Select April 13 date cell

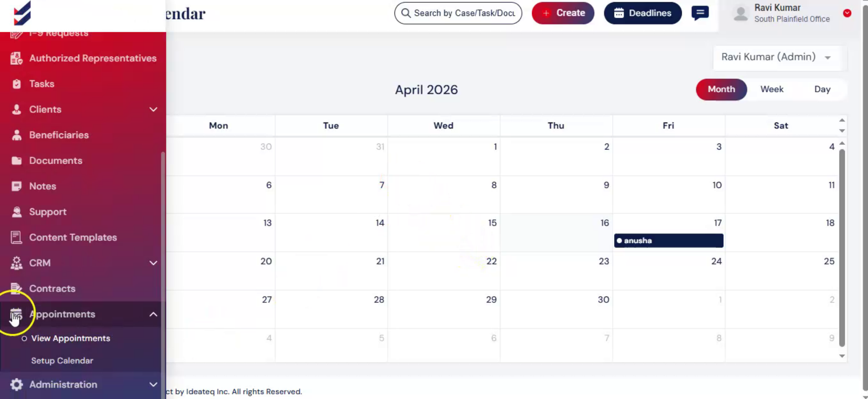coord(221,232)
